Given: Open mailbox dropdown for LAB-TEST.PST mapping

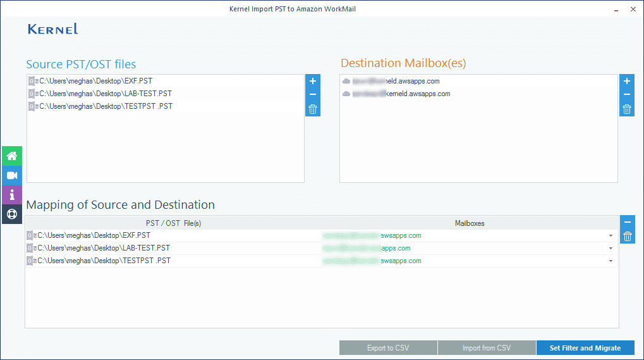Looking at the screenshot, I should coord(611,249).
